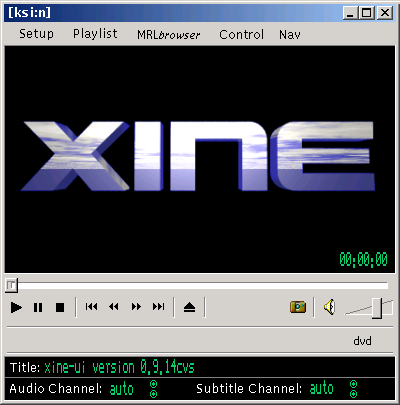Skip to next track icon

[158, 307]
